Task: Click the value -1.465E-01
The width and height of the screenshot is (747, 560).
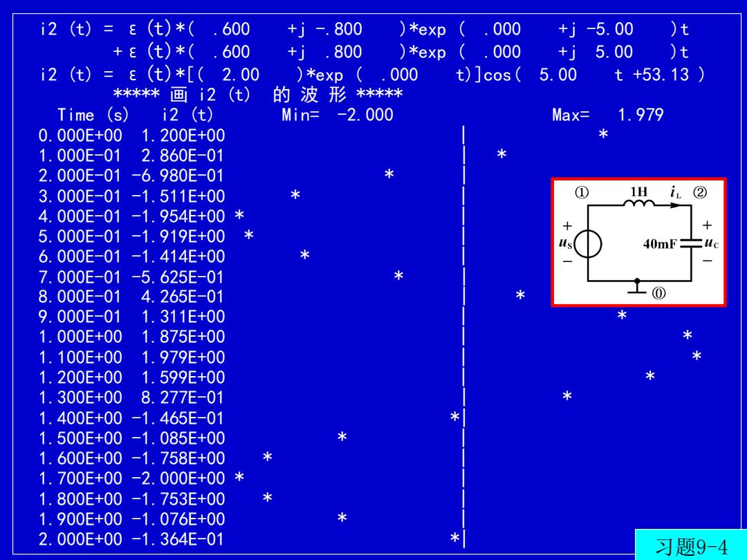Action: pyautogui.click(x=177, y=418)
